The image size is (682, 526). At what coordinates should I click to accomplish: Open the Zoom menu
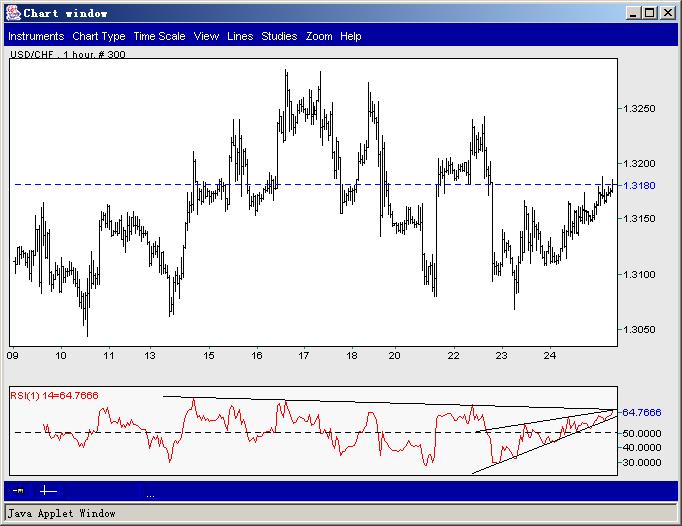coord(319,36)
